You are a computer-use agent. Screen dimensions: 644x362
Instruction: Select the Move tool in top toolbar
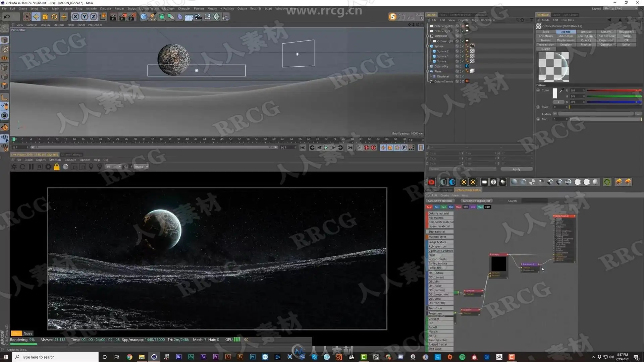click(36, 17)
